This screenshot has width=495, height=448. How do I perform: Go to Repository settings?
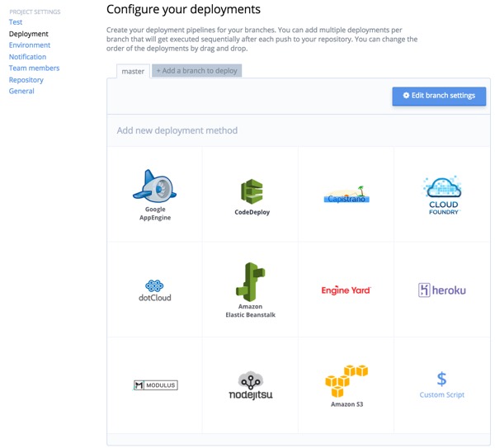(x=26, y=80)
